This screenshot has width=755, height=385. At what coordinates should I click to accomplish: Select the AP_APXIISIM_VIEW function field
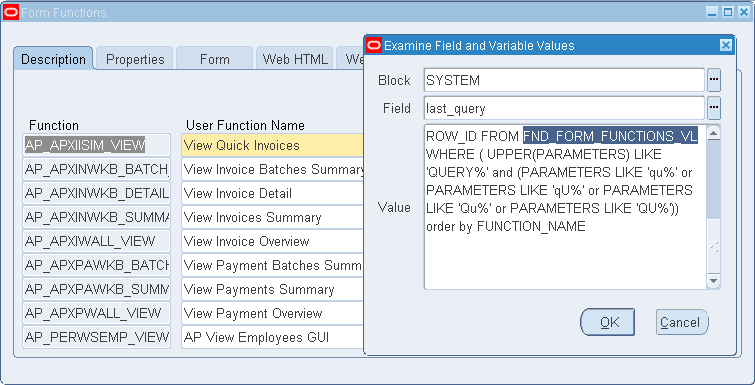(x=96, y=145)
